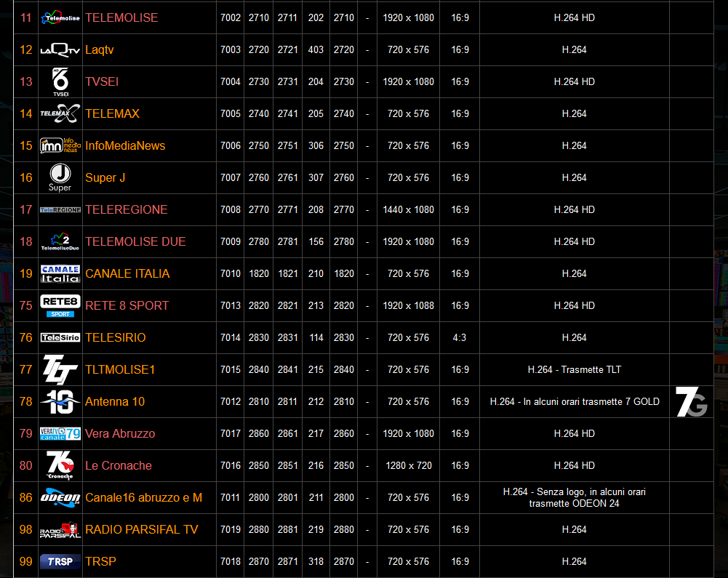
Task: Click the Telemolise channel logo
Action: pyautogui.click(x=60, y=17)
